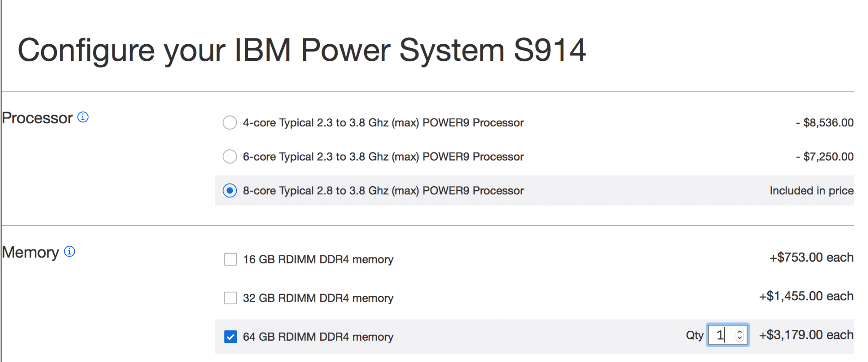Click the 8-core Typical 2.8 to 3.8 Ghz label
The width and height of the screenshot is (868, 362).
tap(383, 191)
